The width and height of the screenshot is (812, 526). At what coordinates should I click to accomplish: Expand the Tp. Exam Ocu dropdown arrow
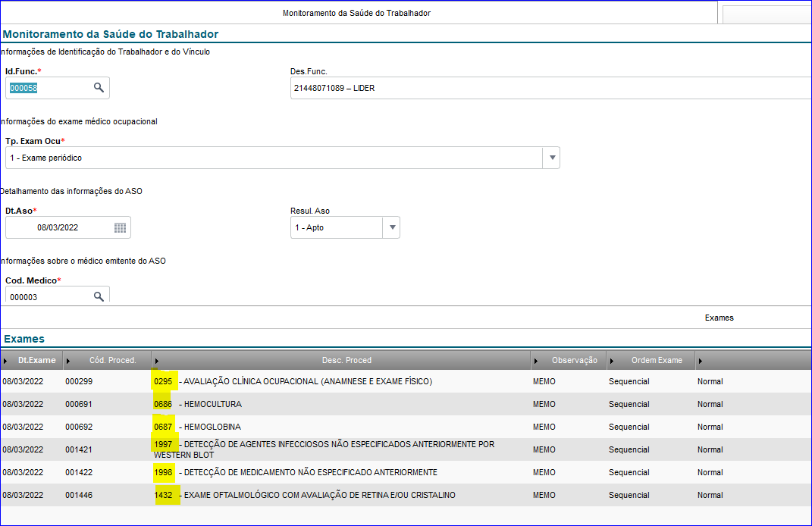click(x=552, y=158)
